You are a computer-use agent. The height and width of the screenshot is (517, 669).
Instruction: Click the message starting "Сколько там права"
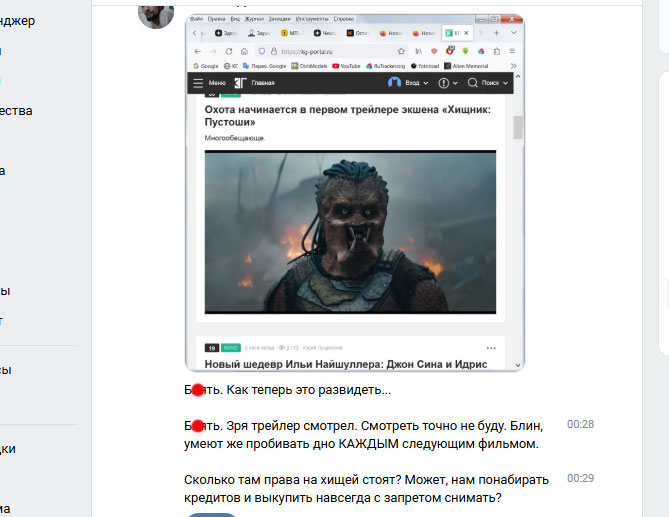click(366, 489)
